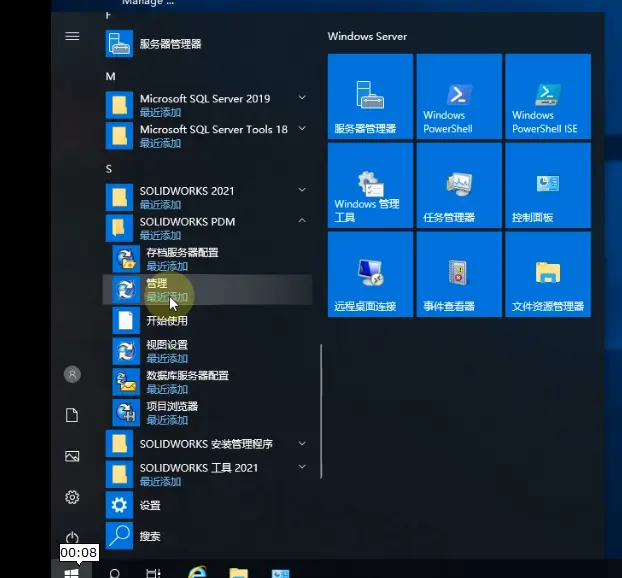The width and height of the screenshot is (622, 578).
Task: Open 控制面板 tile
Action: pyautogui.click(x=548, y=185)
